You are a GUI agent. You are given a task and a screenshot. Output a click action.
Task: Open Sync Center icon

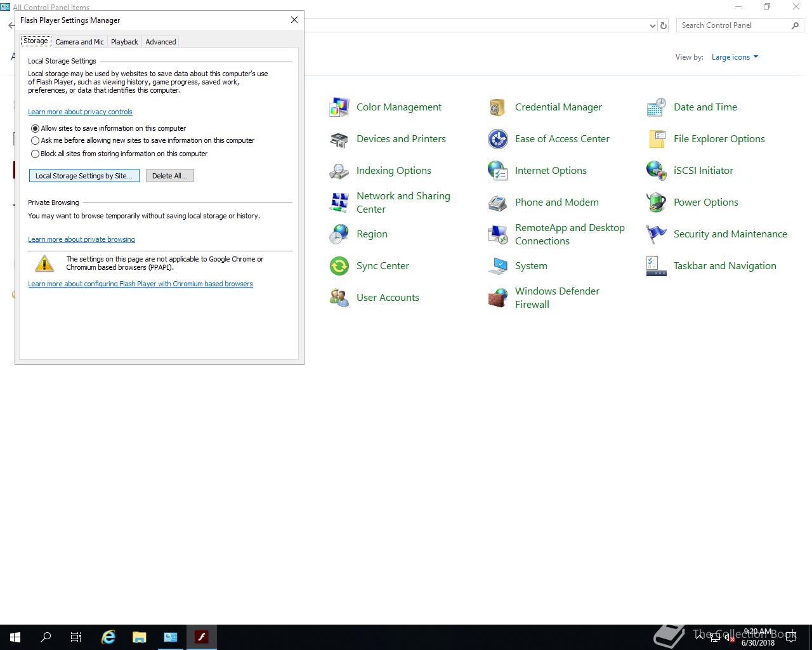[x=339, y=266]
